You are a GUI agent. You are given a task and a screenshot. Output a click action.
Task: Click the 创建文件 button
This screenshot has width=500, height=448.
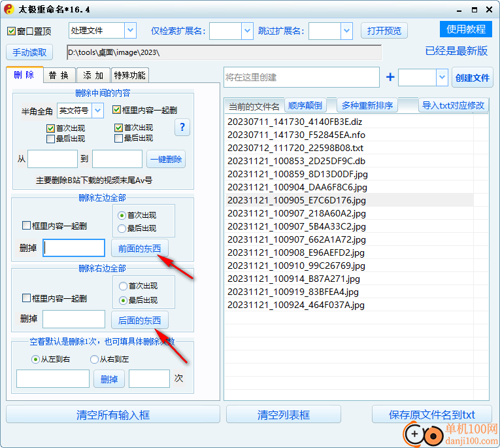point(473,78)
